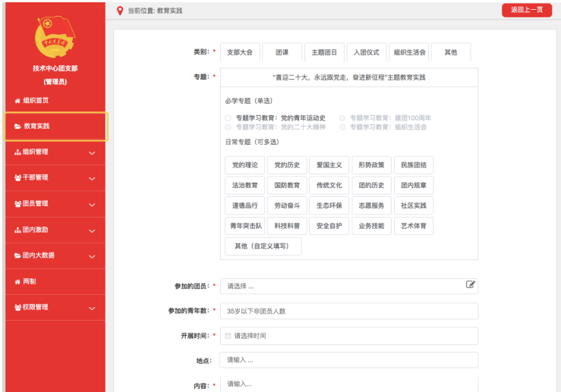Open the 参加的团员 selection dropdown

click(x=349, y=286)
